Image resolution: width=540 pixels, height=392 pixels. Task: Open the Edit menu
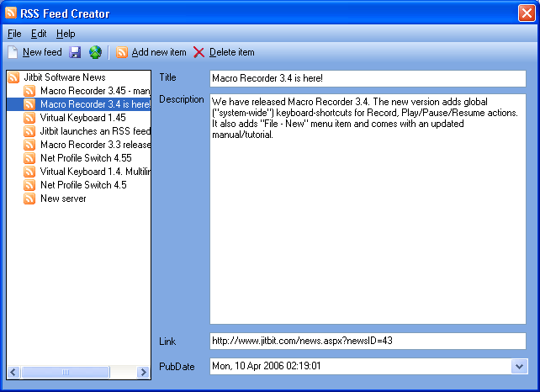(x=39, y=34)
